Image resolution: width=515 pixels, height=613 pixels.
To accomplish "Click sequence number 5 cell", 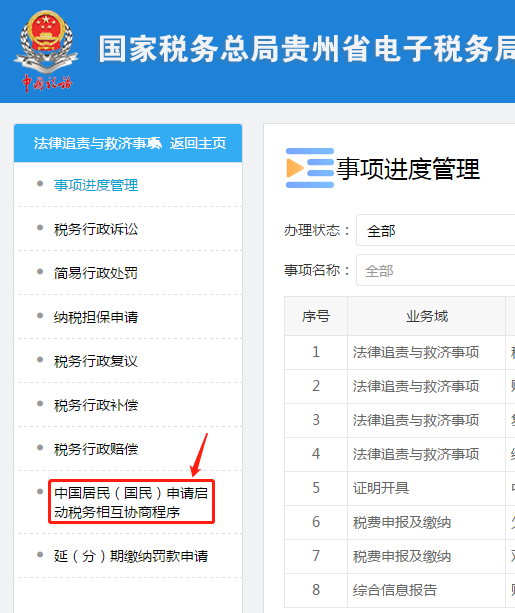I will coord(316,488).
